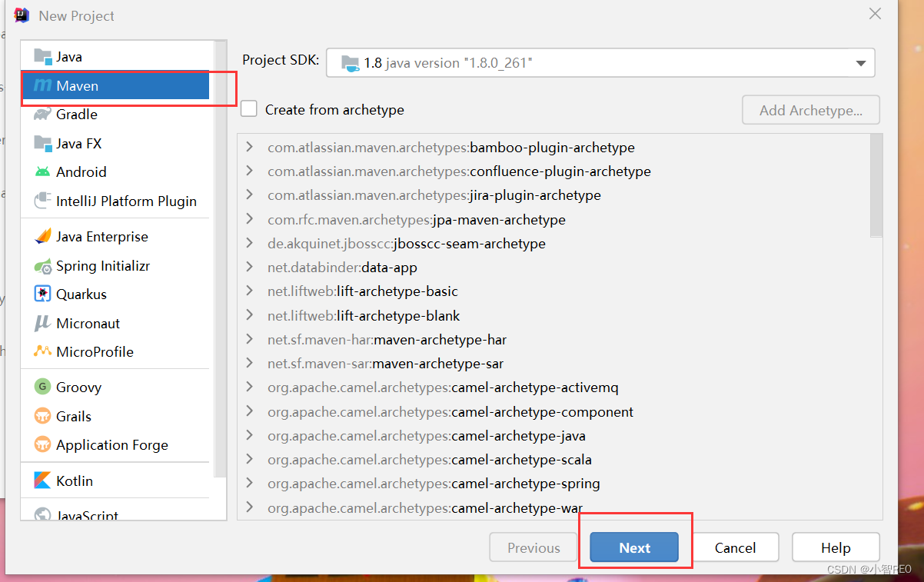The height and width of the screenshot is (582, 924).
Task: Choose Android label in list
Action: (81, 172)
